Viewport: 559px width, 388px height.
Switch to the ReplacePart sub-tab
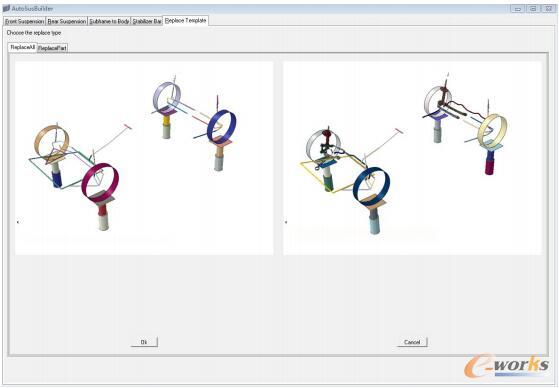52,48
